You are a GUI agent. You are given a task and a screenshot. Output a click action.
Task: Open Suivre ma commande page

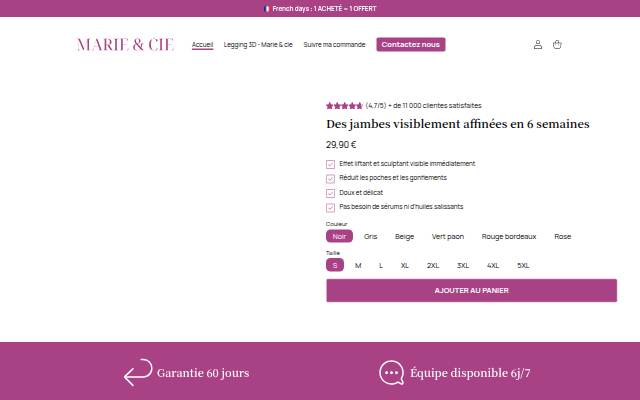point(334,45)
